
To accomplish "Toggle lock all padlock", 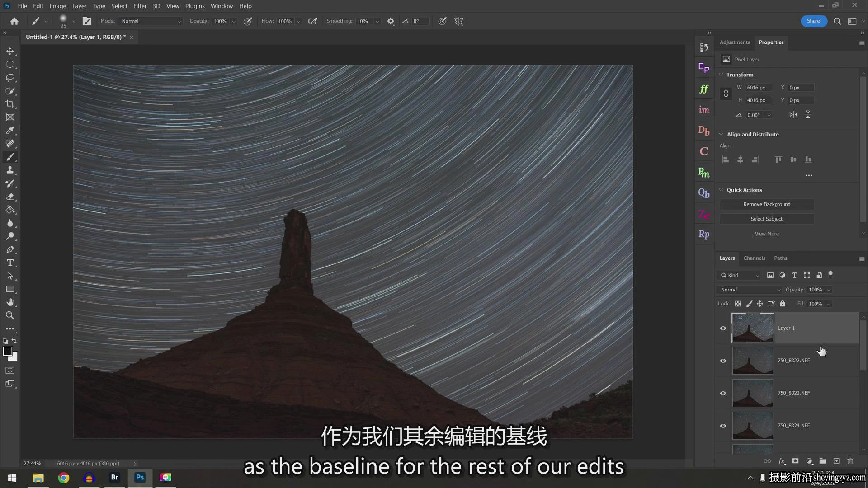I will click(783, 304).
